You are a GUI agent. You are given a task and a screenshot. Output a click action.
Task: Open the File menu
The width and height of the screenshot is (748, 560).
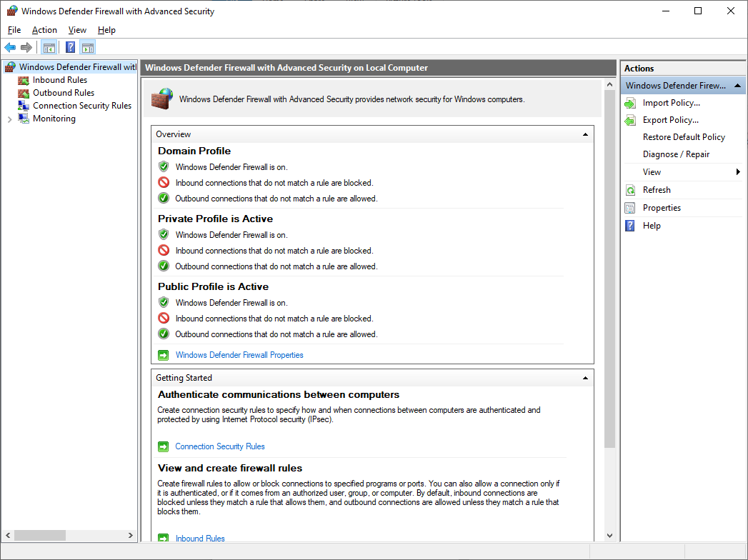point(14,30)
